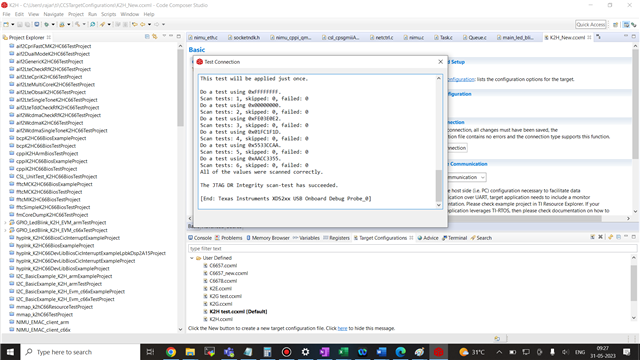
Task: Open the Project Explorer View Menu
Action: point(164,36)
